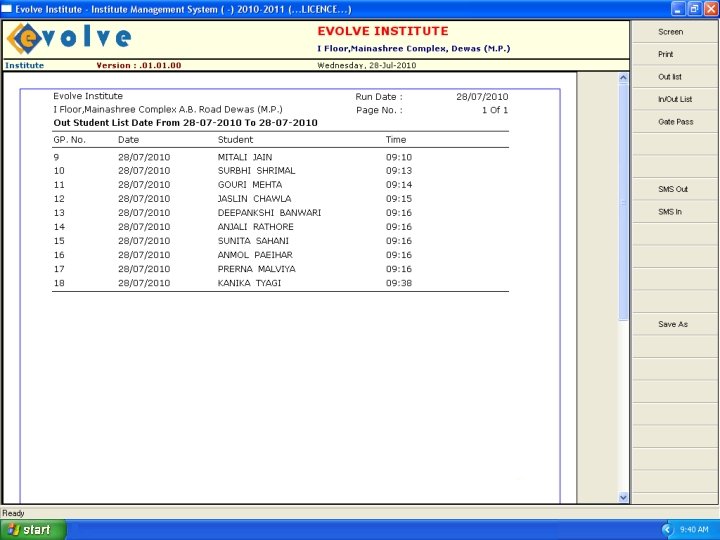Click the Screen button in right panel
The image size is (720, 540).
(674, 32)
